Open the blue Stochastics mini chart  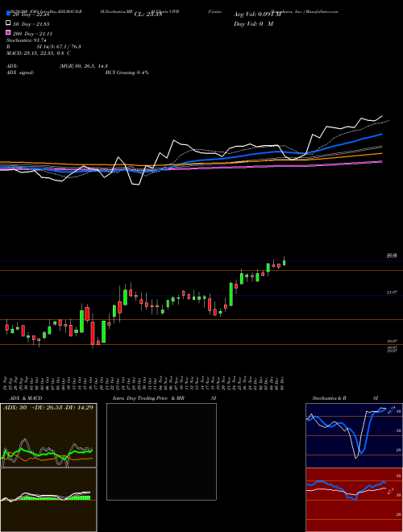coord(354,435)
